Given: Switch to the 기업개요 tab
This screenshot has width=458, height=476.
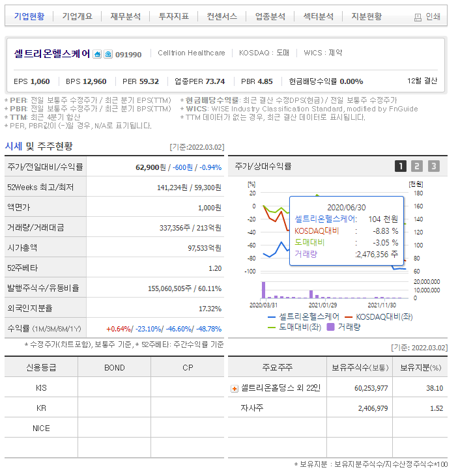Looking at the screenshot, I should click(77, 16).
